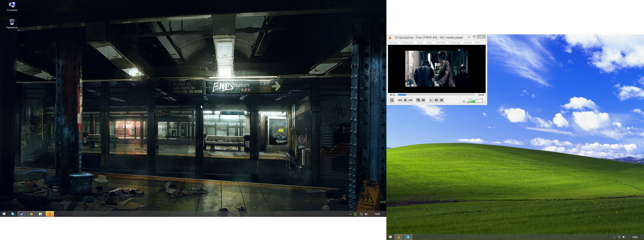The image size is (644, 240).
Task: Click VLC button on right monitor taskbar
Action: point(399,237)
